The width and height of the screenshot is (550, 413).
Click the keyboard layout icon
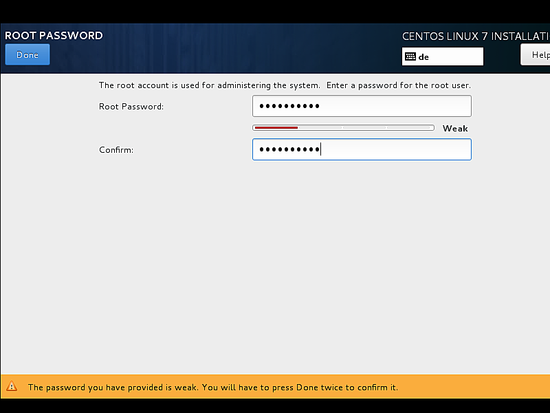tap(410, 56)
